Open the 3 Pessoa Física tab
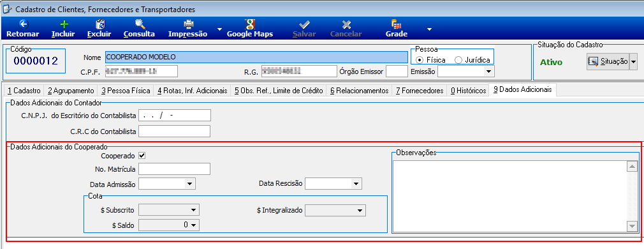 click(x=126, y=91)
